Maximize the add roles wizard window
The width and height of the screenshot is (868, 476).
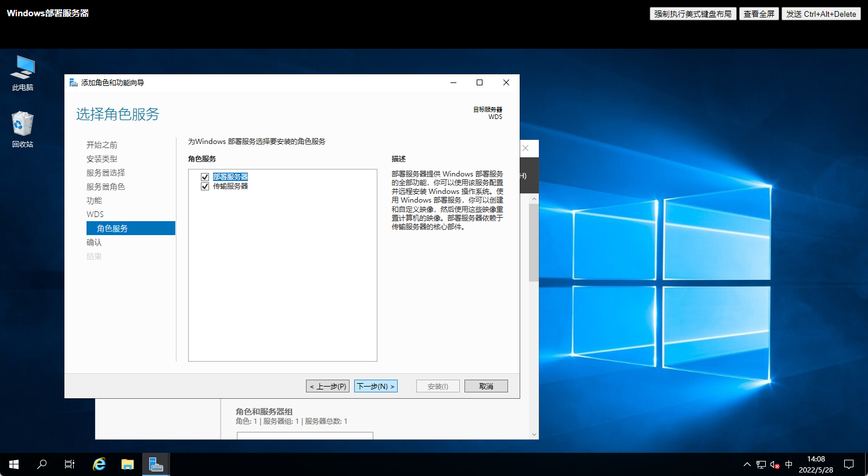[x=480, y=82]
